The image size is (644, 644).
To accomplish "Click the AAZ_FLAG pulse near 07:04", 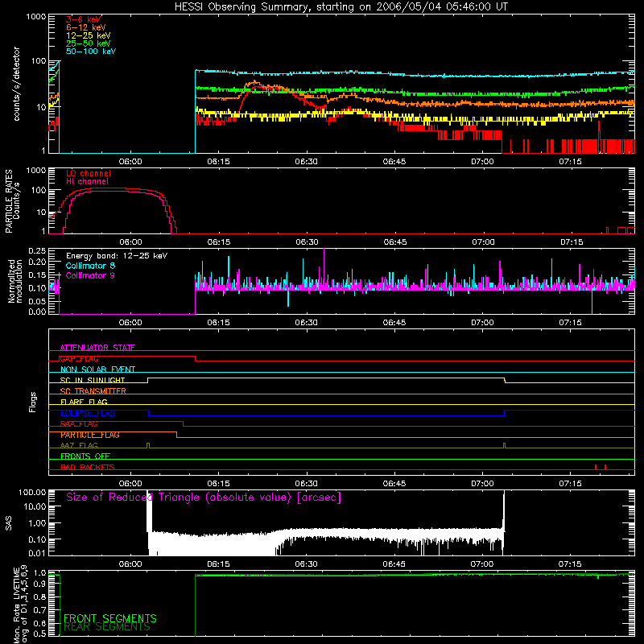I will [x=505, y=446].
